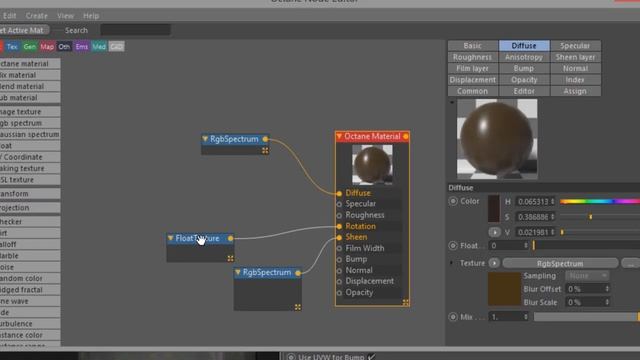This screenshot has height=360, width=640.
Task: Collapse the top RgbSpectrum node triangle
Action: 205,139
